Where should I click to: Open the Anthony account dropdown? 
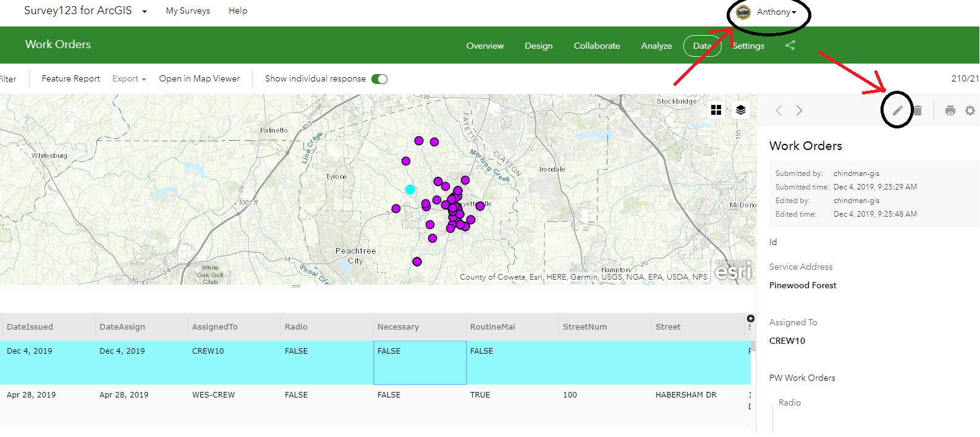(777, 12)
